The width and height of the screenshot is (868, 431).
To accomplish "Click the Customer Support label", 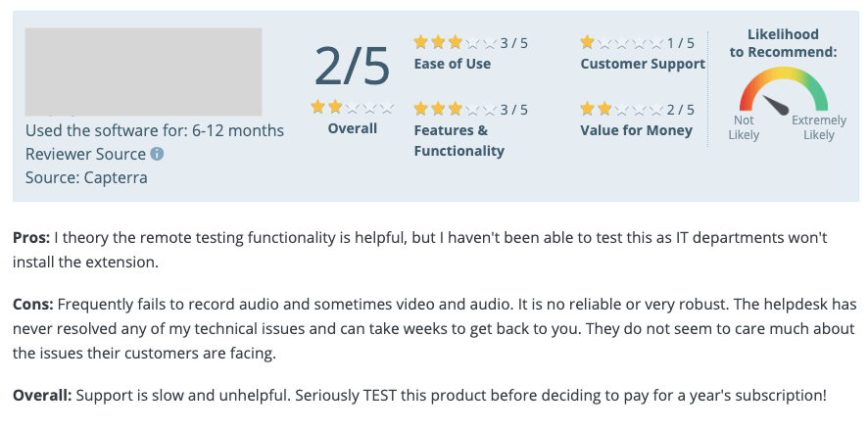I will point(643,64).
